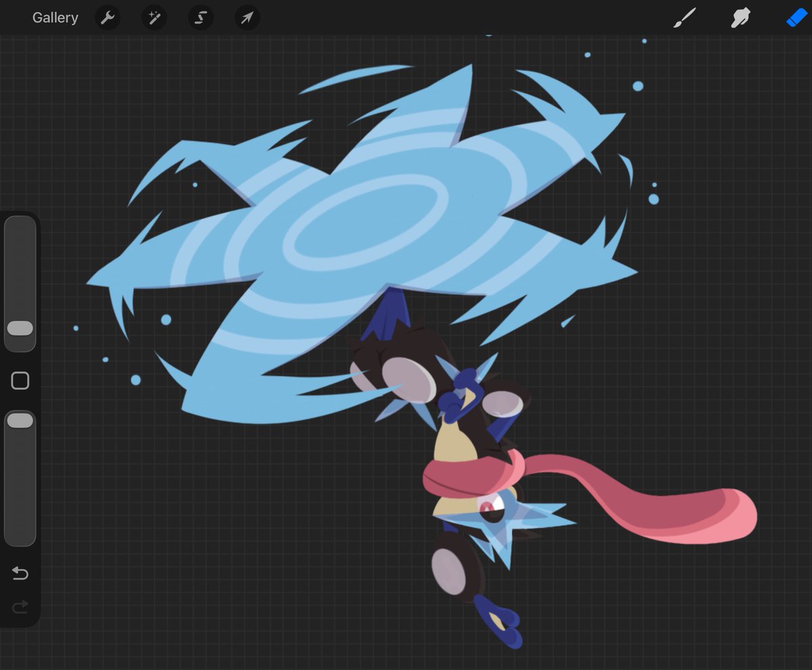812x670 pixels.
Task: Activate the Transform arrow tool
Action: [247, 18]
